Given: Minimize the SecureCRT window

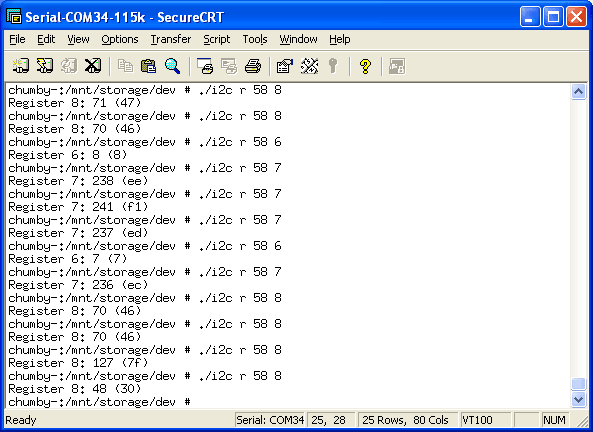Looking at the screenshot, I should (x=530, y=17).
